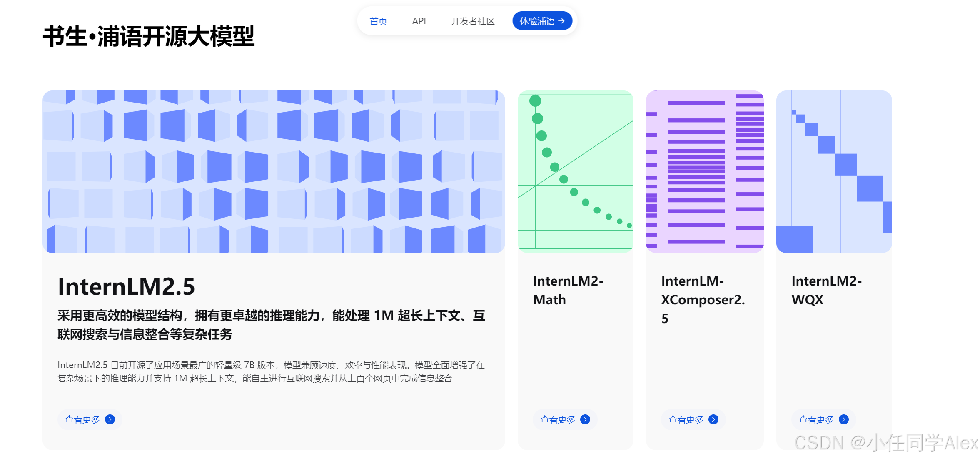Screen dimensions: 980x459
Task: Click 查看更多 for InternLM-XComposer2.5
Action: pyautogui.click(x=686, y=419)
